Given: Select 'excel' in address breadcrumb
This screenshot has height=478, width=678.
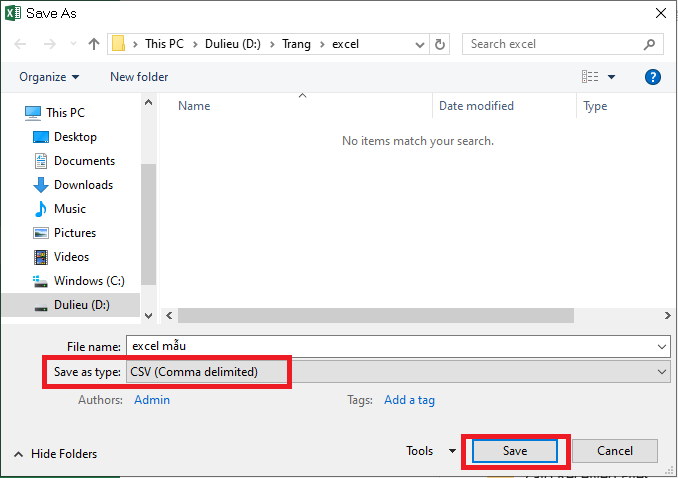Looking at the screenshot, I should tap(345, 44).
